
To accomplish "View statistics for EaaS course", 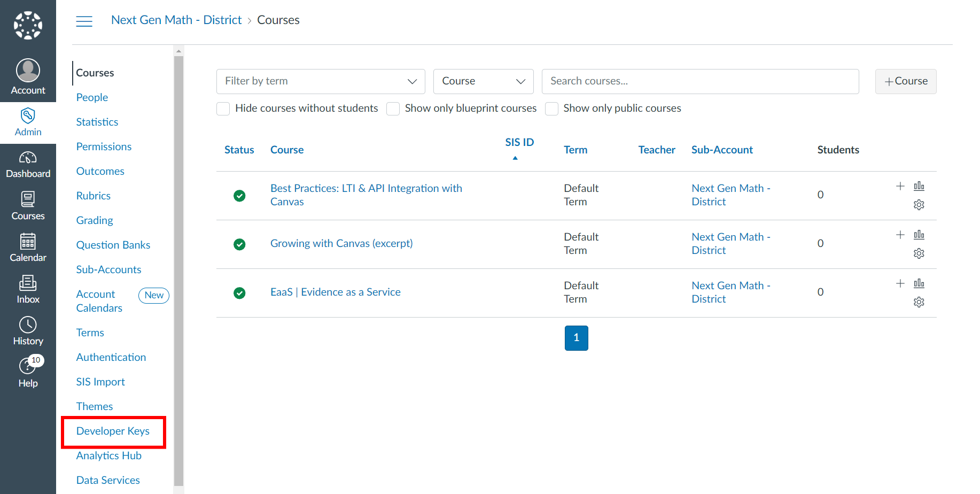I will pyautogui.click(x=919, y=283).
